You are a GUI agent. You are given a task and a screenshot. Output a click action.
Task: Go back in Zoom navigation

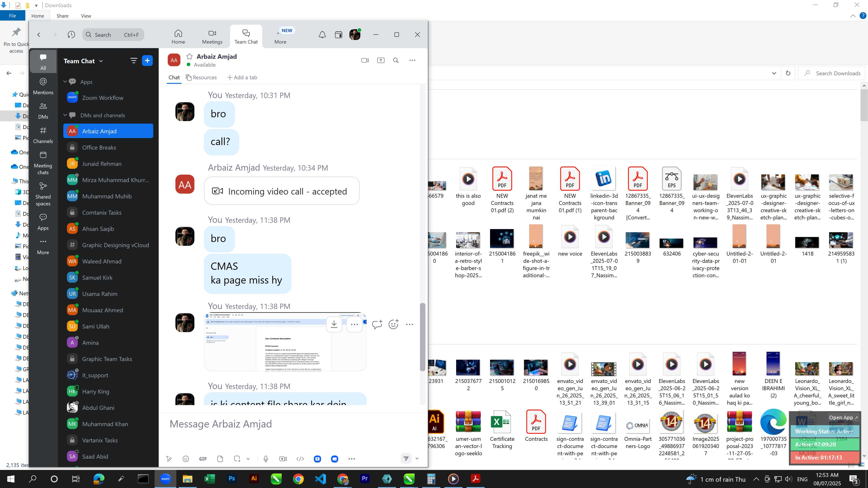click(x=39, y=35)
